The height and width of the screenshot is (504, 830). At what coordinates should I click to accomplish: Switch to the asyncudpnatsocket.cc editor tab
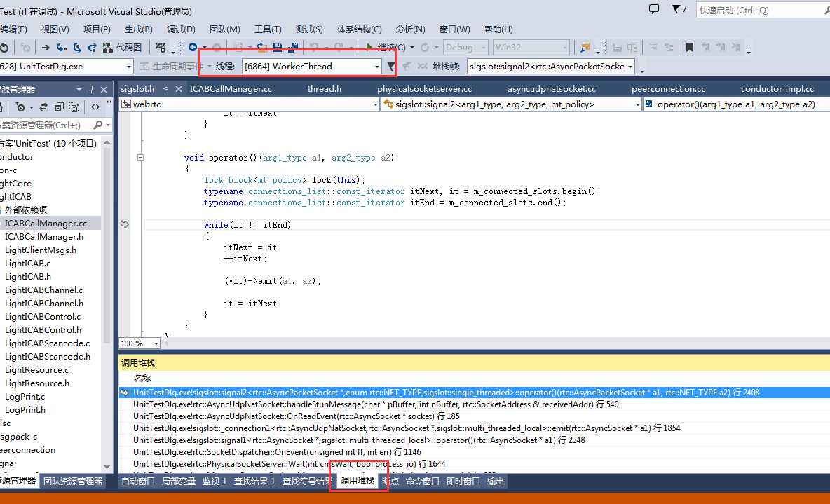coord(552,89)
